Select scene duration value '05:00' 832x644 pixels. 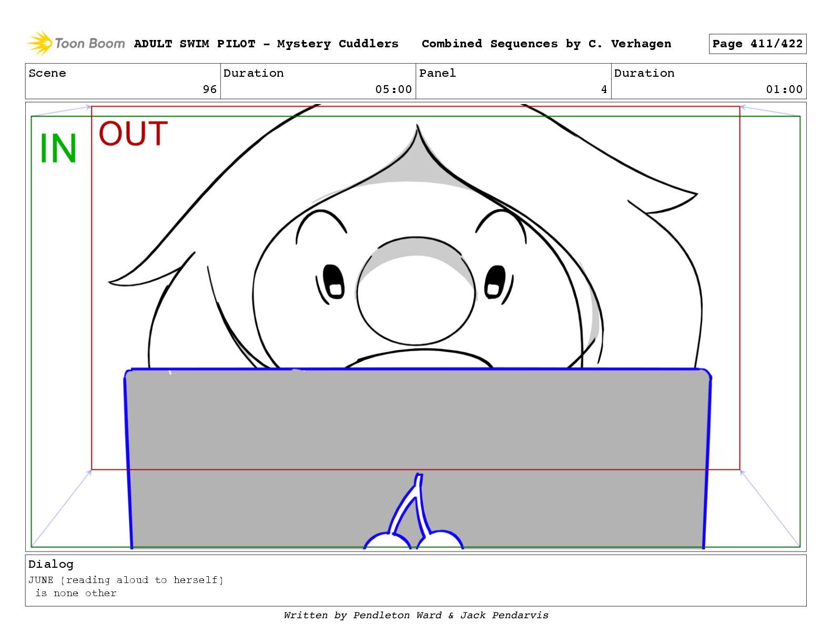tap(393, 89)
